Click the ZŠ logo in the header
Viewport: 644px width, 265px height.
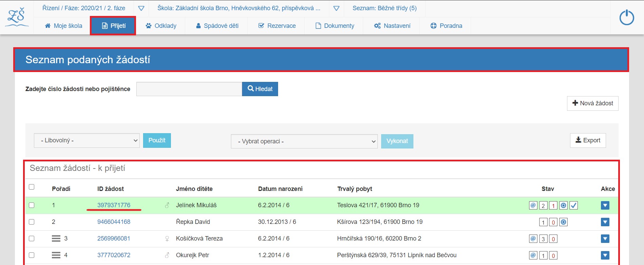pyautogui.click(x=17, y=17)
